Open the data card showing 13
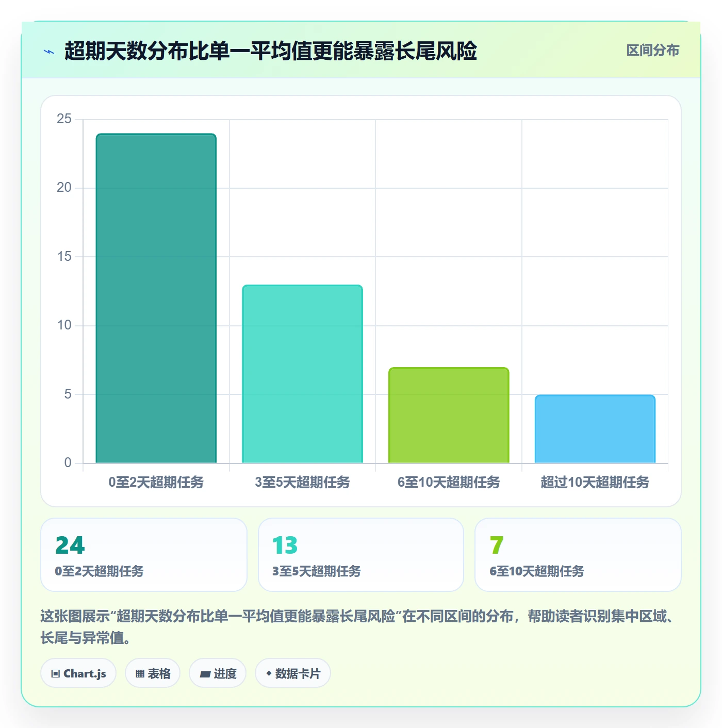722x728 pixels. 361,555
